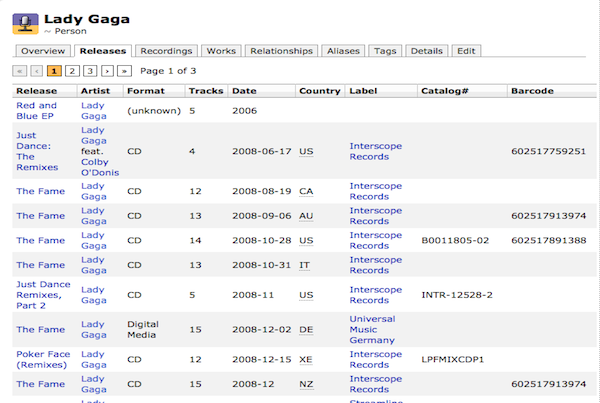Screen dimensions: 600x403
Task: Open Interscope Records label in Poker Face row
Action: pyautogui.click(x=376, y=359)
